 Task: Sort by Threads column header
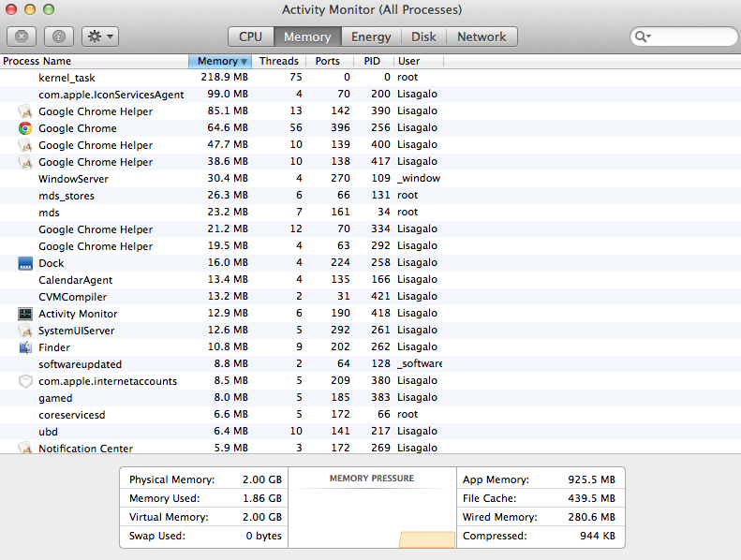(279, 61)
